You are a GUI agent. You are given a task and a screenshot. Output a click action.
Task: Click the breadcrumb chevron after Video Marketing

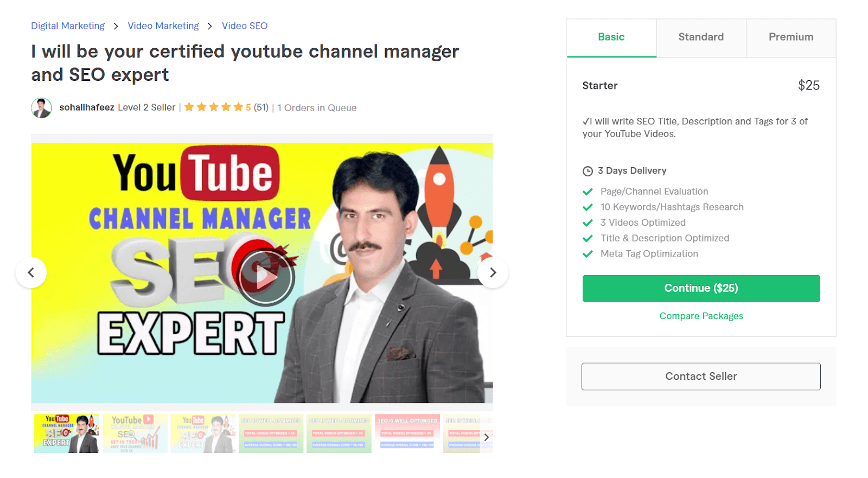(x=209, y=26)
